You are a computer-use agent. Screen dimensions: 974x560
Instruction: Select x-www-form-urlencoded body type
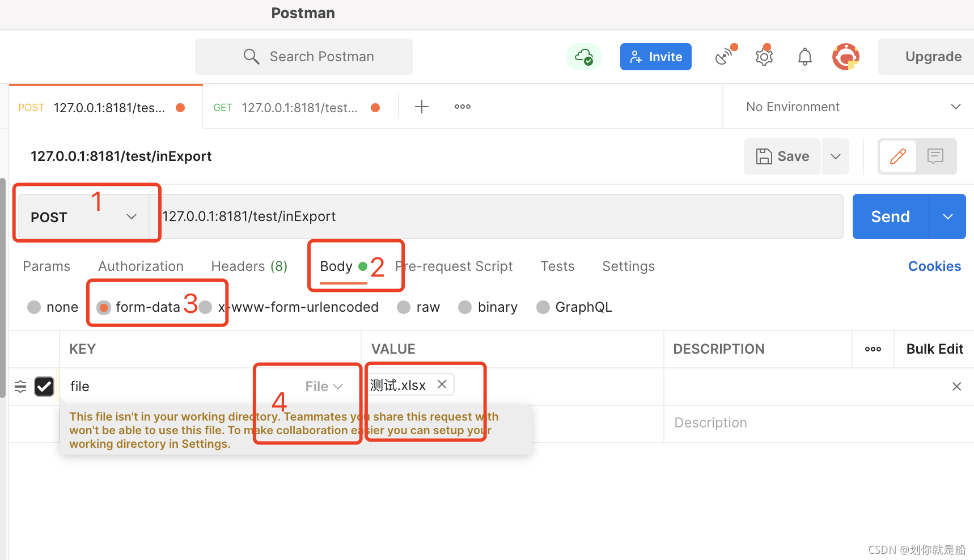205,307
